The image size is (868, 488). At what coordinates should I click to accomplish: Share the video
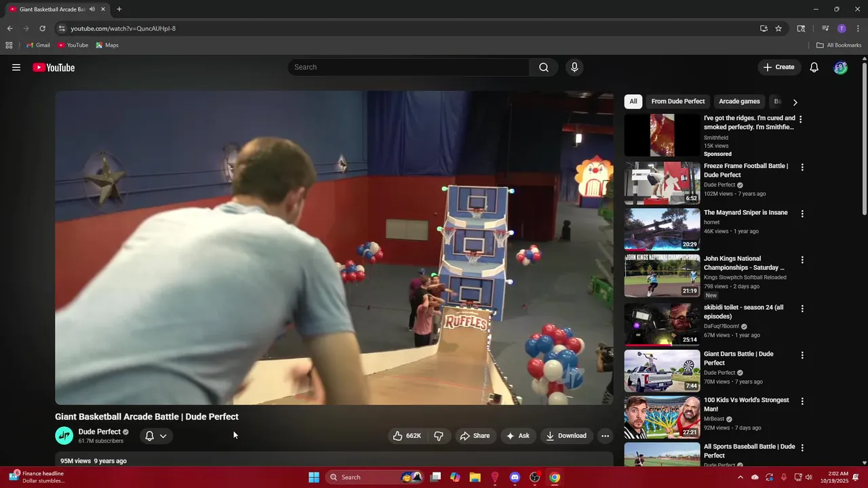pyautogui.click(x=475, y=436)
